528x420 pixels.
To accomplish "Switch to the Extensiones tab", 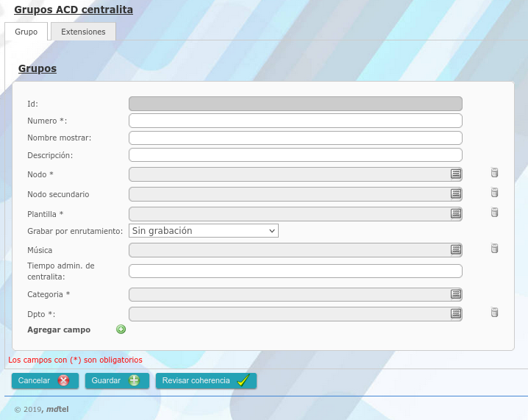I will pos(83,32).
